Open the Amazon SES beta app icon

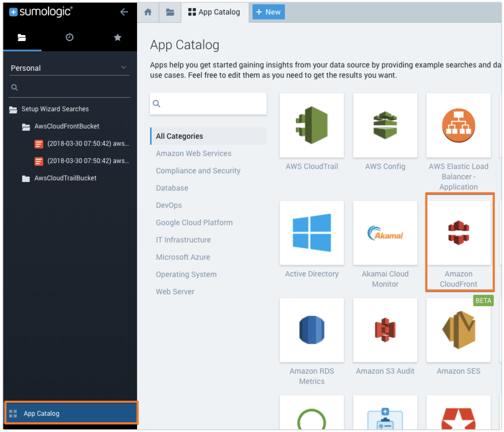pyautogui.click(x=459, y=330)
